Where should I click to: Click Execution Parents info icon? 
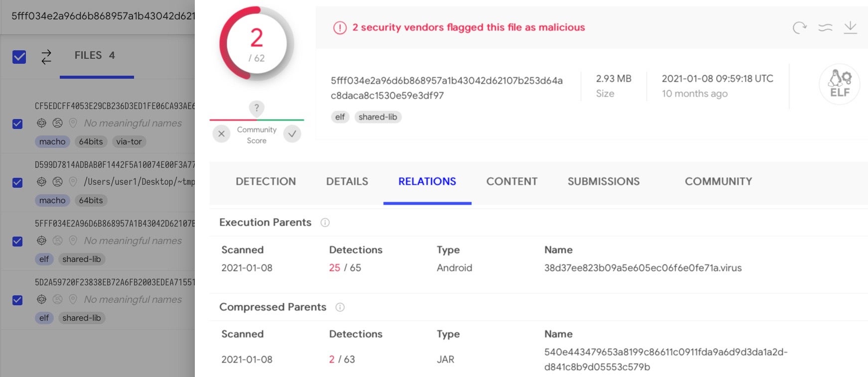tap(325, 223)
